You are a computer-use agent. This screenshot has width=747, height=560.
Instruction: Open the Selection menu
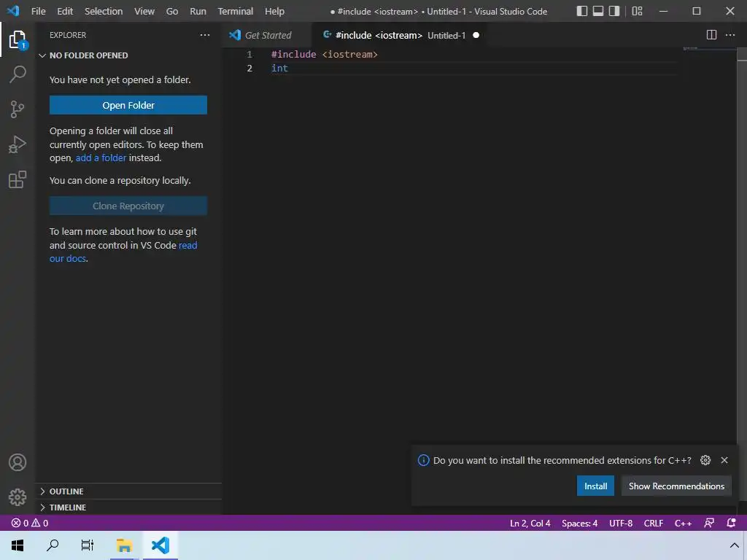pyautogui.click(x=104, y=11)
